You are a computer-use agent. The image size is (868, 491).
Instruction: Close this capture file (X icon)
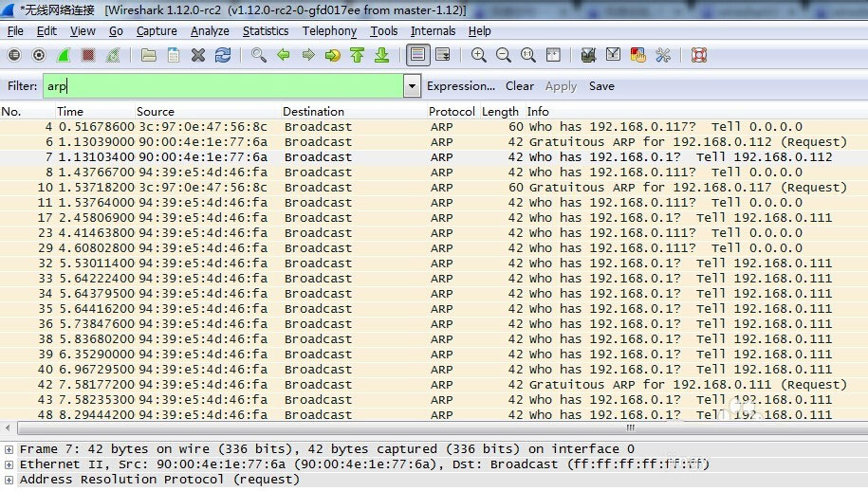pyautogui.click(x=198, y=55)
